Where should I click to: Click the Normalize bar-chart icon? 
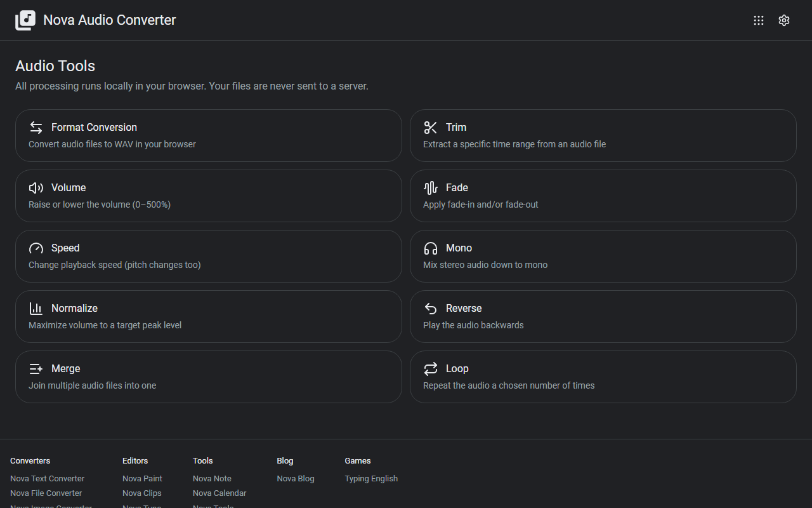[x=36, y=309]
